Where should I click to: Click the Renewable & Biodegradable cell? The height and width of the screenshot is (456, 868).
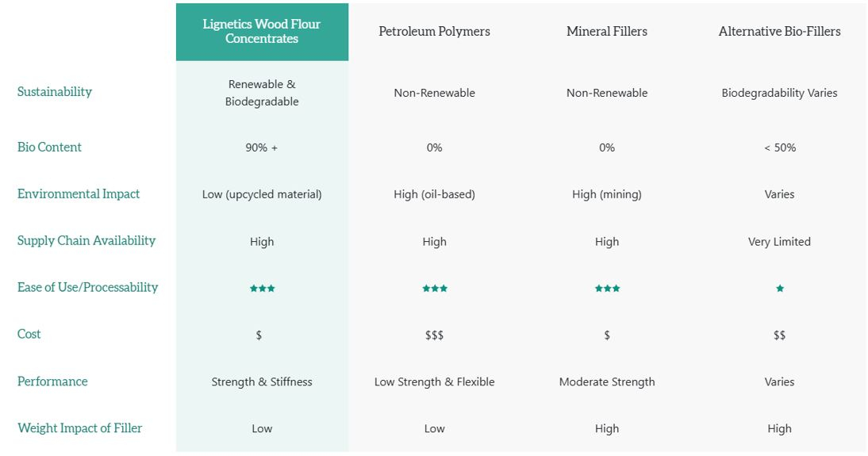point(262,93)
